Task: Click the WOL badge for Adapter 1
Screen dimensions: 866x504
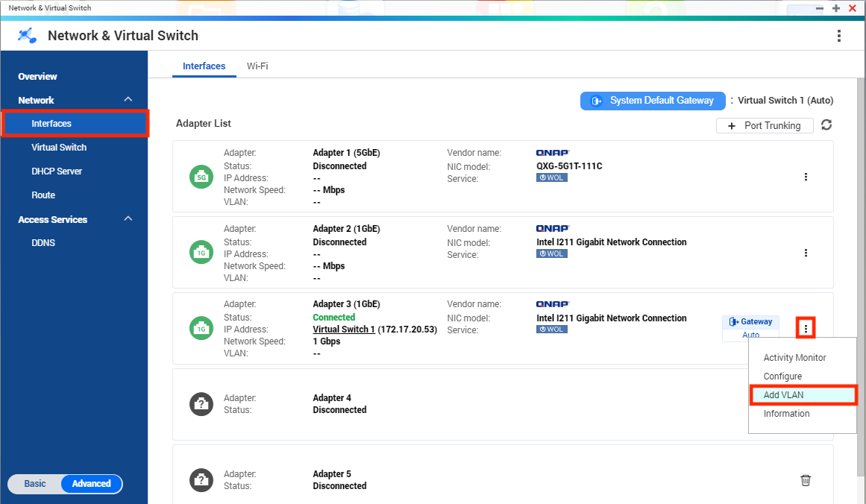Action: tap(551, 178)
